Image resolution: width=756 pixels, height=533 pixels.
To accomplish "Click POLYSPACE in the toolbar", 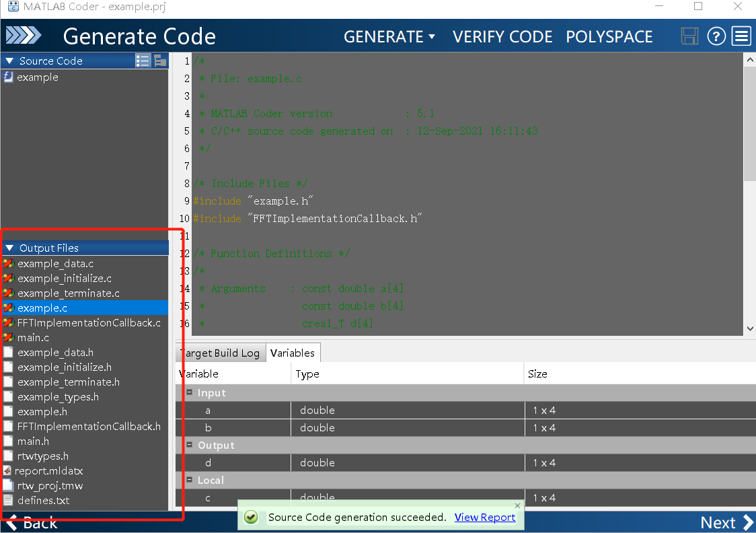I will coord(609,36).
